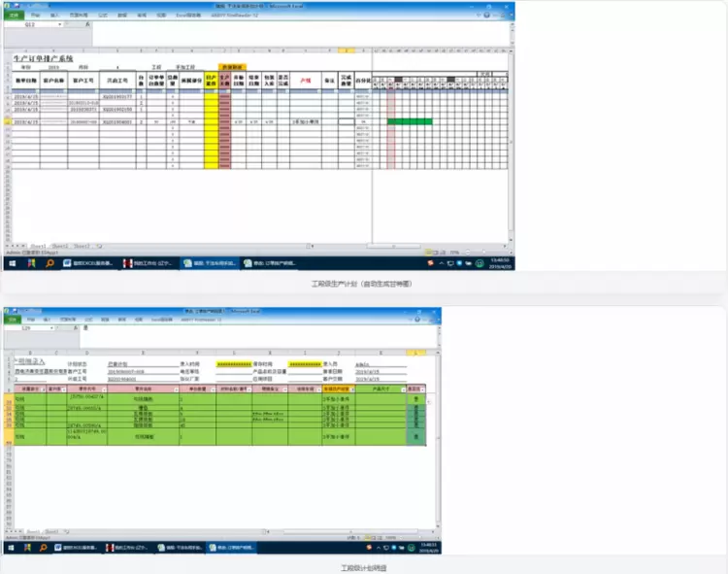The width and height of the screenshot is (728, 574).
Task: Click the help icon in upper Excel ribbon
Action: [x=486, y=16]
